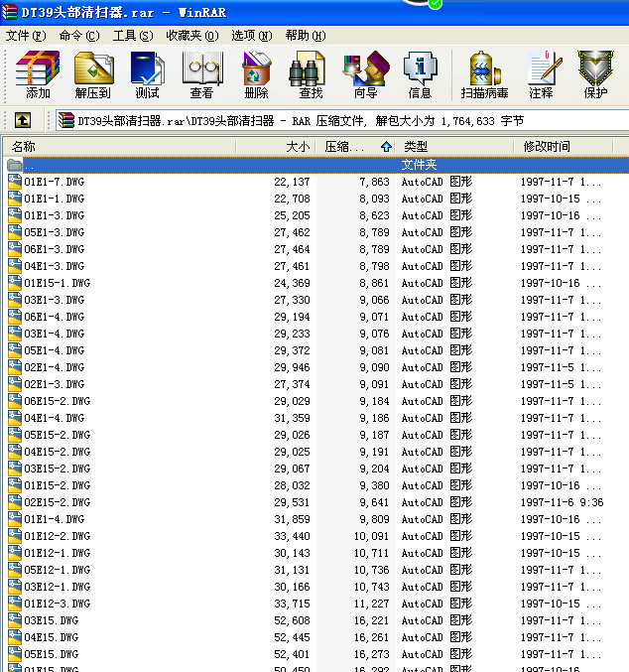
Task: Sort by Type (类型) column header
Action: click(454, 147)
